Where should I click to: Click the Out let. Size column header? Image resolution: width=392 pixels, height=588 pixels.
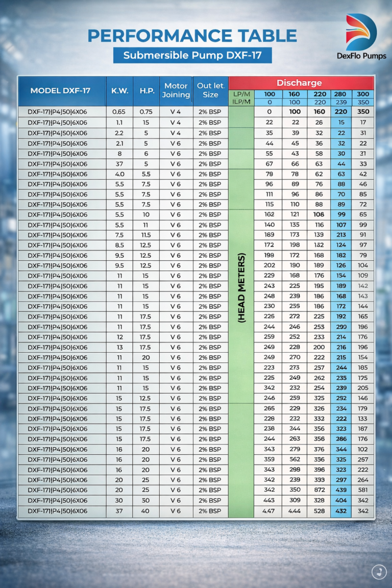coord(210,90)
